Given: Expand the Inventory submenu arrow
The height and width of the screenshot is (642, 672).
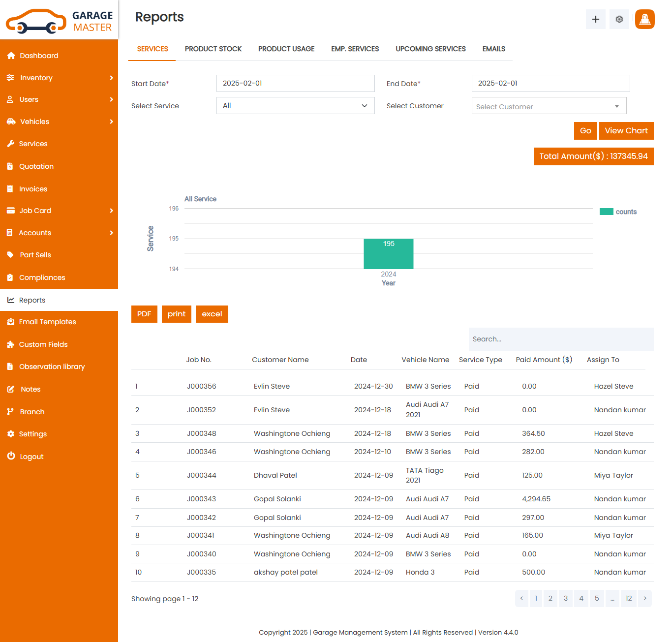Looking at the screenshot, I should (x=111, y=78).
